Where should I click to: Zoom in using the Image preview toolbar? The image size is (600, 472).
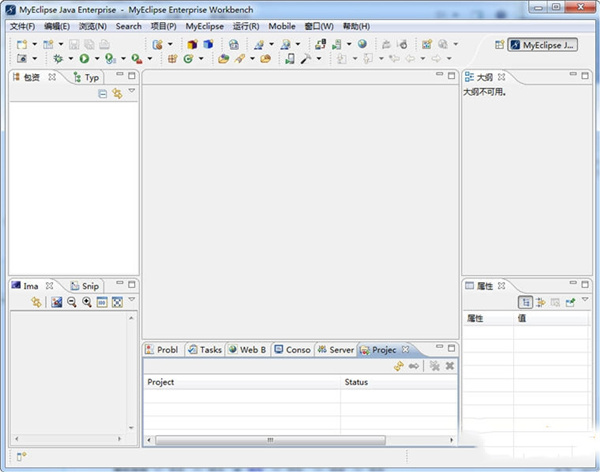(x=87, y=302)
